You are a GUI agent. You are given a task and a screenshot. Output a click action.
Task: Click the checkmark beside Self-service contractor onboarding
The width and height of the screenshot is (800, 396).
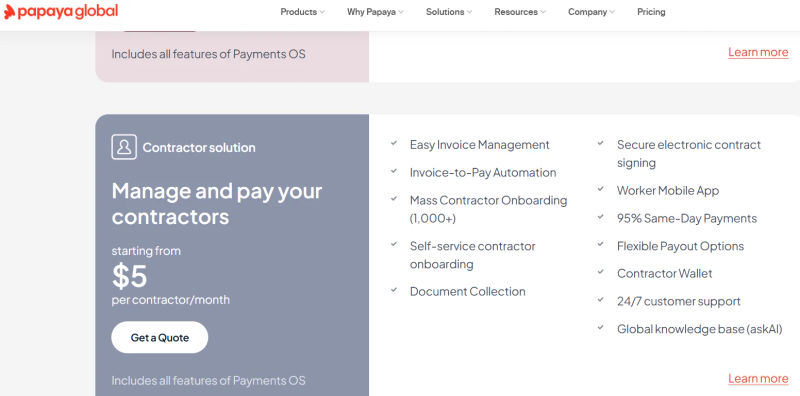point(394,244)
